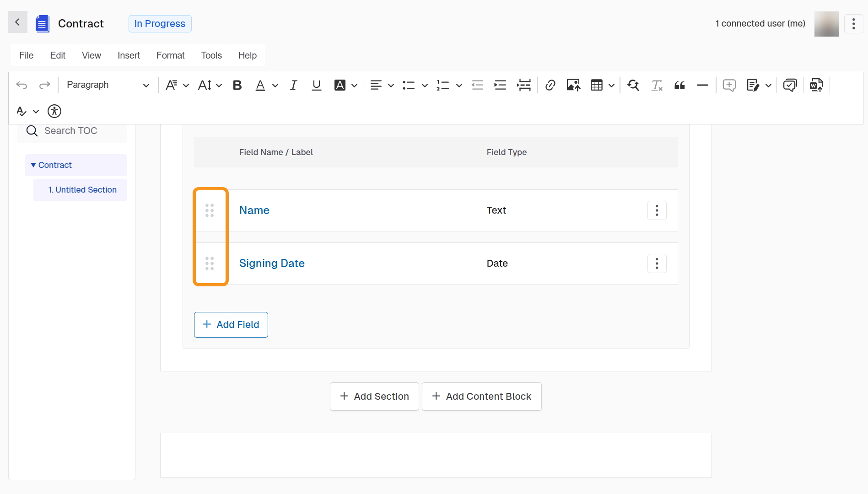Open the Insert menu

pyautogui.click(x=129, y=55)
